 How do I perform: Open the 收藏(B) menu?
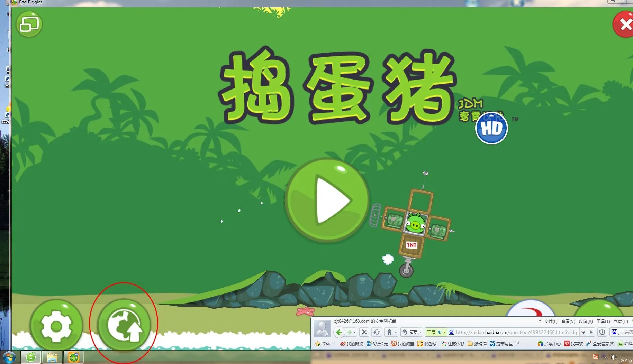586,321
